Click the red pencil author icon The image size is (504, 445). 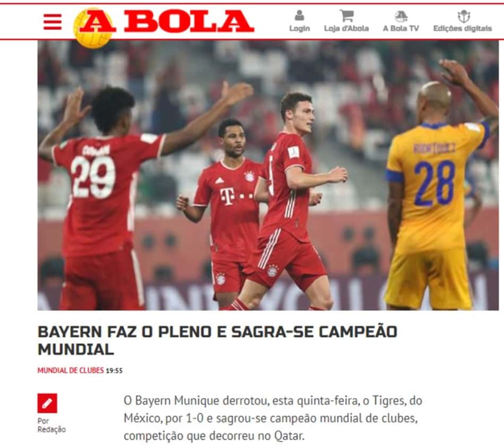pyautogui.click(x=47, y=403)
